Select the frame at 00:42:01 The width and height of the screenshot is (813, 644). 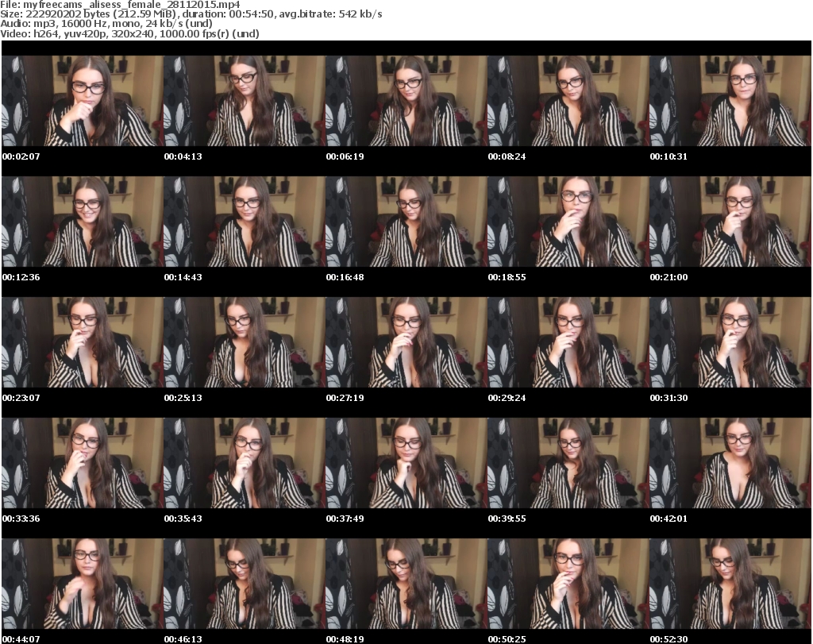pyautogui.click(x=730, y=463)
